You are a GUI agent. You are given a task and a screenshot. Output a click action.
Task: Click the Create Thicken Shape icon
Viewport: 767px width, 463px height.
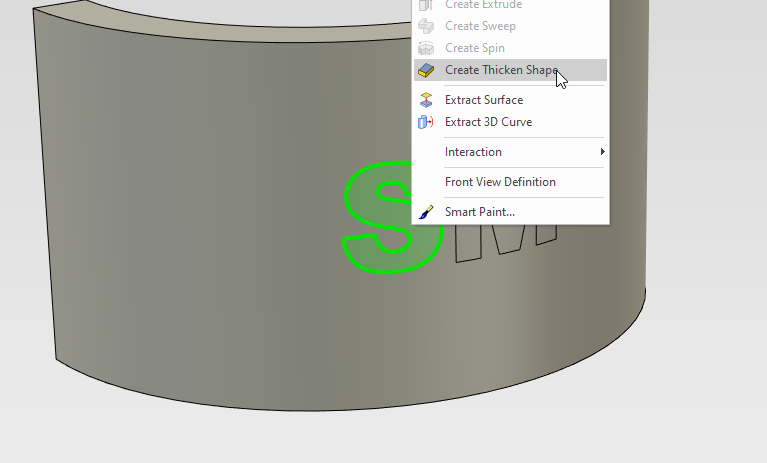tap(426, 70)
